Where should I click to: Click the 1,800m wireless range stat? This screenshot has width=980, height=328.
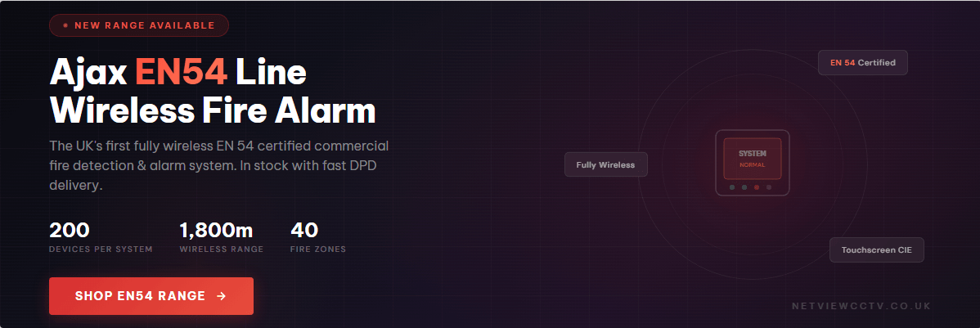pos(221,237)
